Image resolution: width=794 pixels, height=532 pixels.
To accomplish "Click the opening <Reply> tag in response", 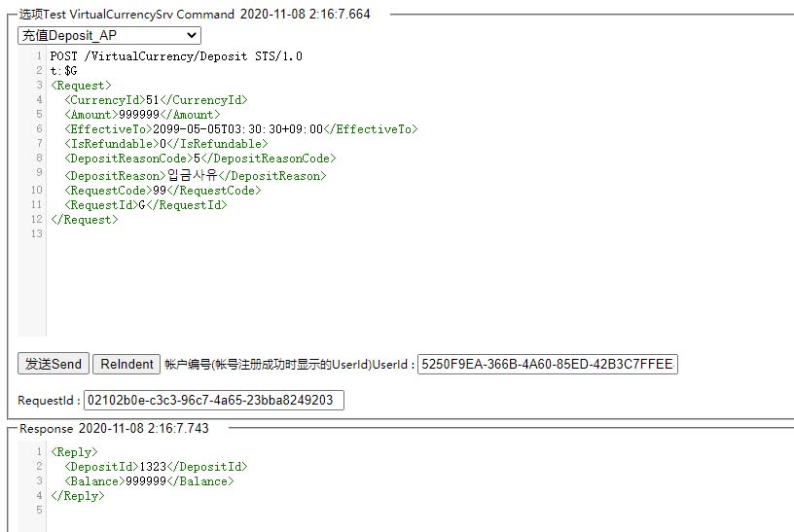I will pos(74,452).
